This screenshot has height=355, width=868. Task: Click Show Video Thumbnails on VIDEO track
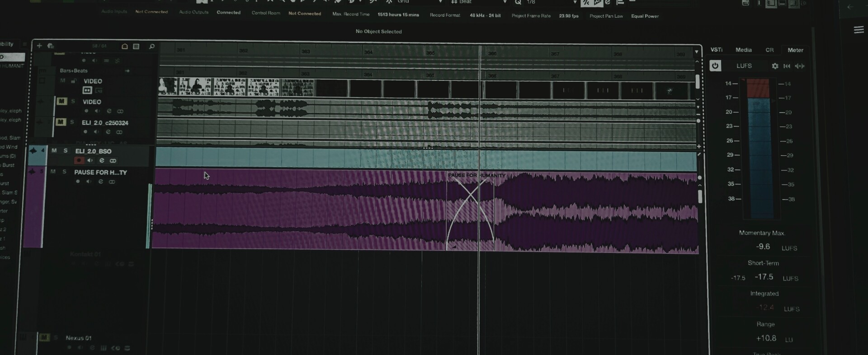(x=87, y=90)
